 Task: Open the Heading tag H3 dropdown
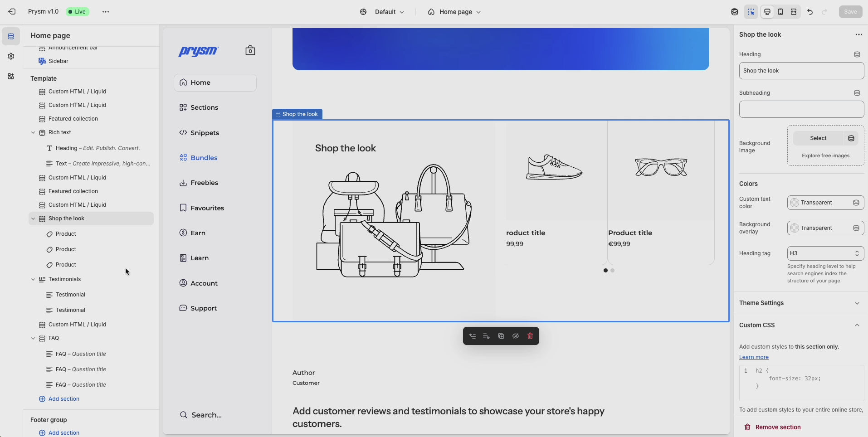point(825,253)
